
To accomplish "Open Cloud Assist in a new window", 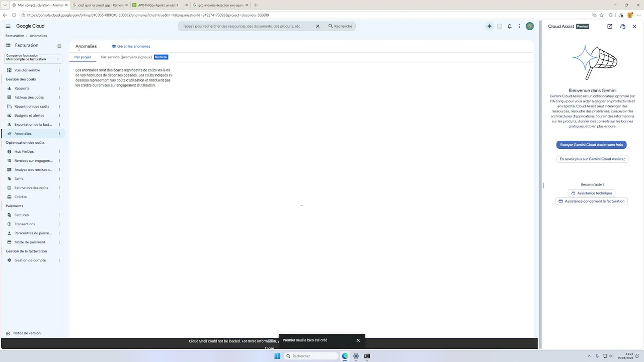I will [610, 26].
